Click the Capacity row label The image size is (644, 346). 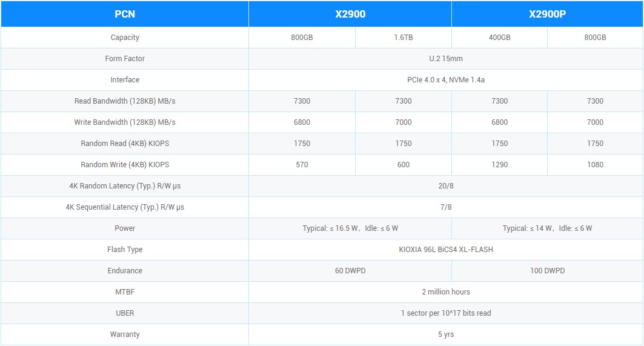click(125, 38)
